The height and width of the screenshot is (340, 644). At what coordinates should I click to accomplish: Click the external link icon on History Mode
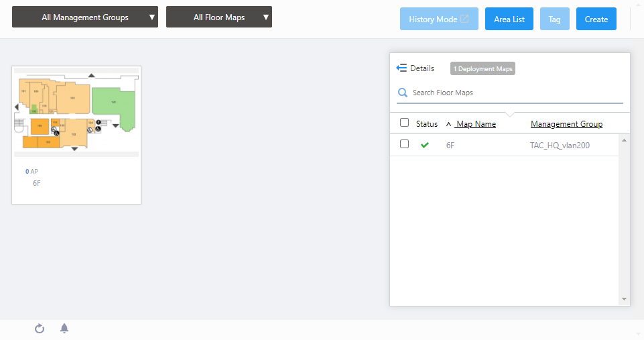click(x=464, y=19)
